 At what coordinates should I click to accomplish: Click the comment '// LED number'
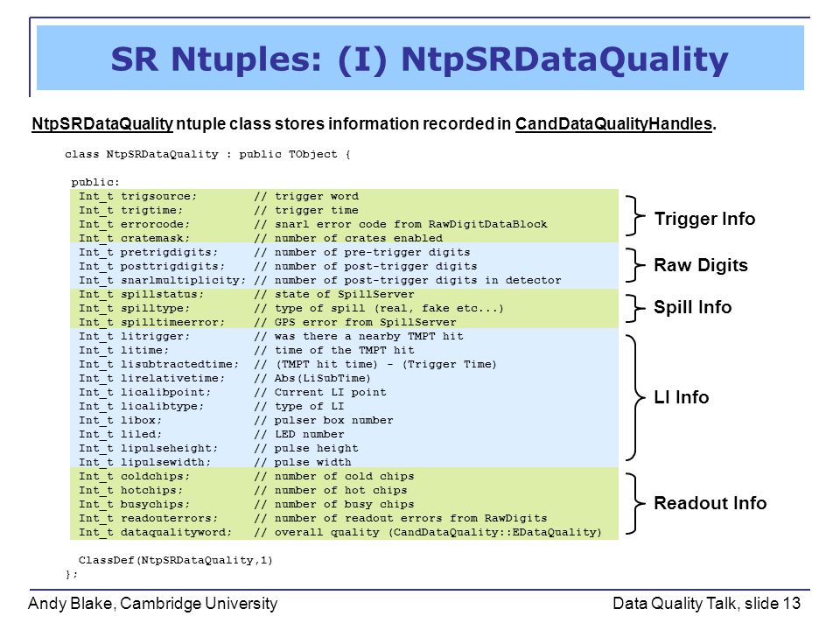pyautogui.click(x=299, y=434)
